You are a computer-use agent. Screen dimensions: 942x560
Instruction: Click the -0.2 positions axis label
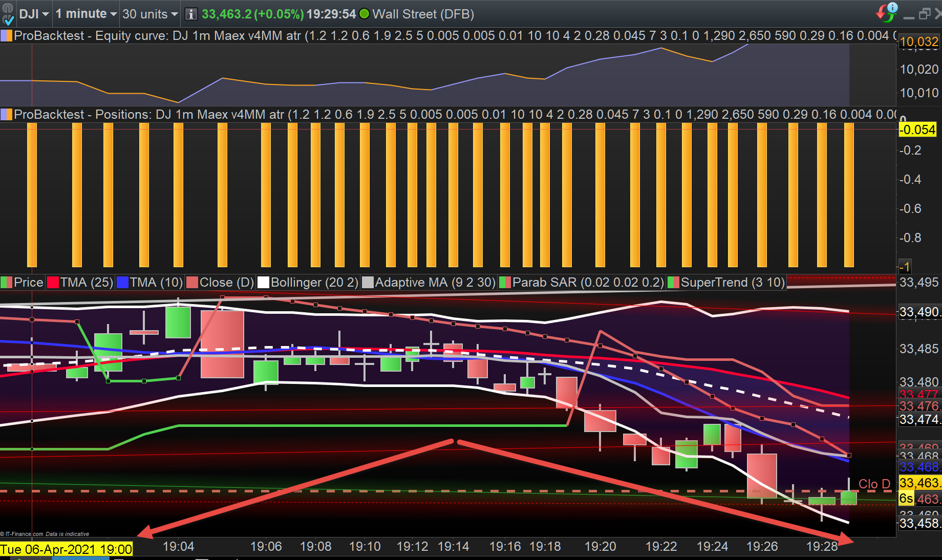[910, 150]
